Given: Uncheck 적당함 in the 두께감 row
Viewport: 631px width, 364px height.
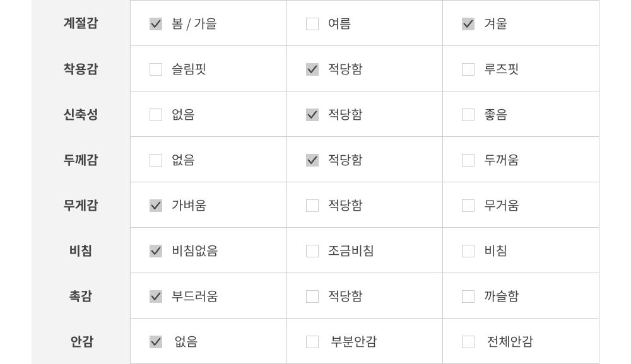Looking at the screenshot, I should tap(312, 160).
